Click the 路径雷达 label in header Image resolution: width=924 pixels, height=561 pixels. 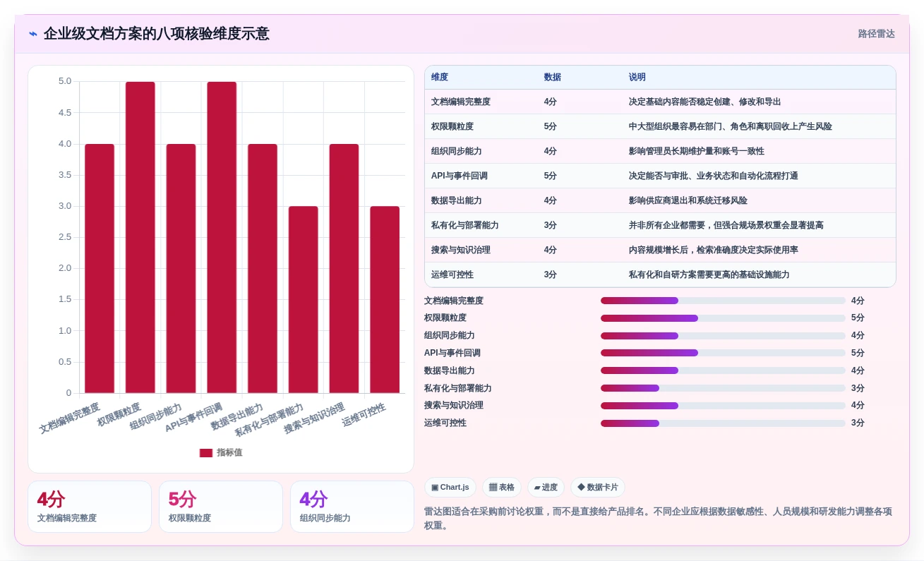pyautogui.click(x=876, y=34)
